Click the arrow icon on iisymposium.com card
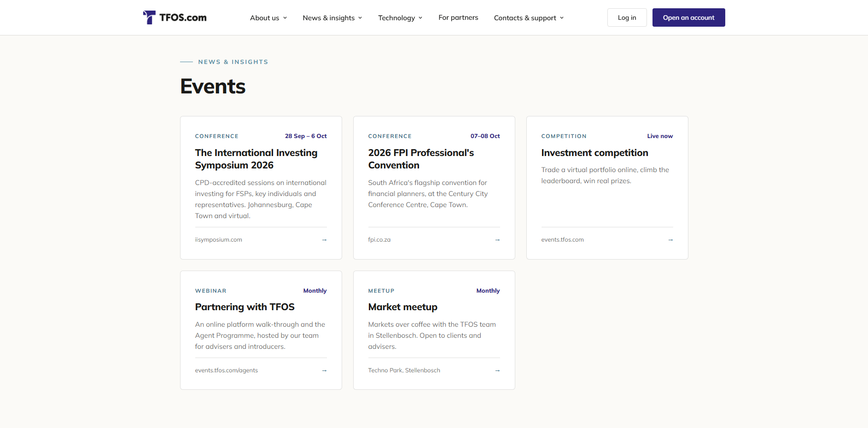Viewport: 868px width, 428px height. click(324, 240)
